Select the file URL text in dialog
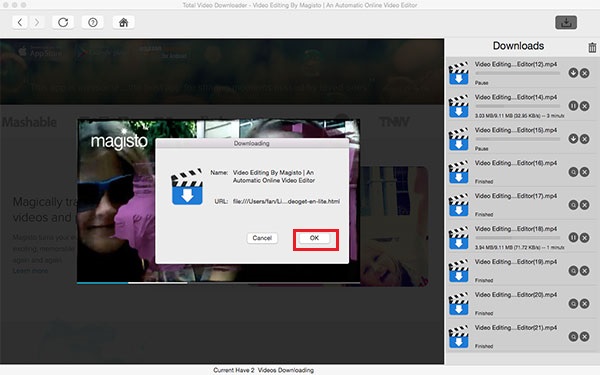 click(286, 201)
